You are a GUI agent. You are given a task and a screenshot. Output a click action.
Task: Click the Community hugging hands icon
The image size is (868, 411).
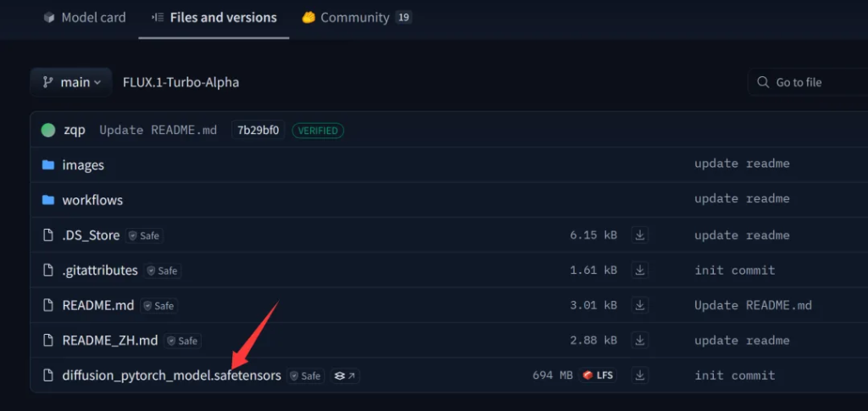pos(308,18)
